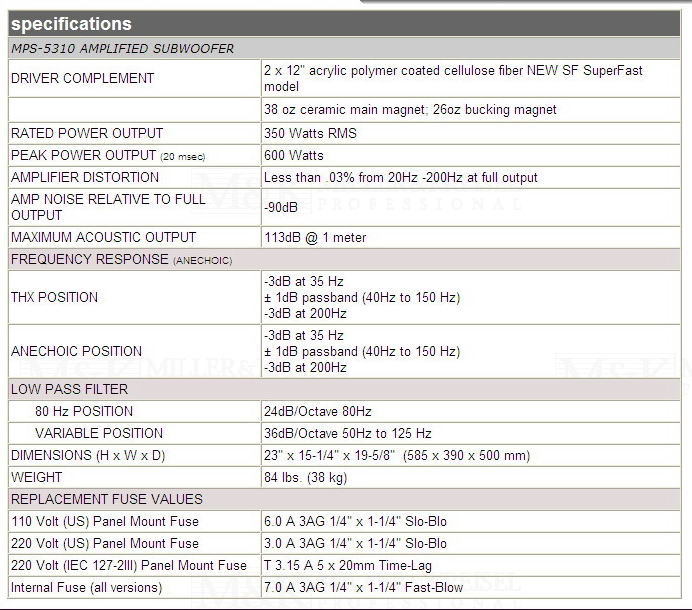
Task: Select 'Less than .03% from 20Hz' value
Action: [401, 177]
